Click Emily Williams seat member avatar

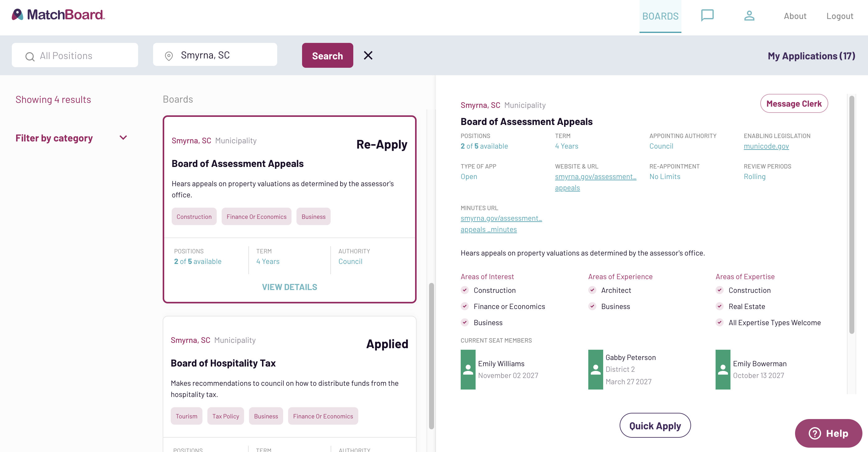(468, 369)
